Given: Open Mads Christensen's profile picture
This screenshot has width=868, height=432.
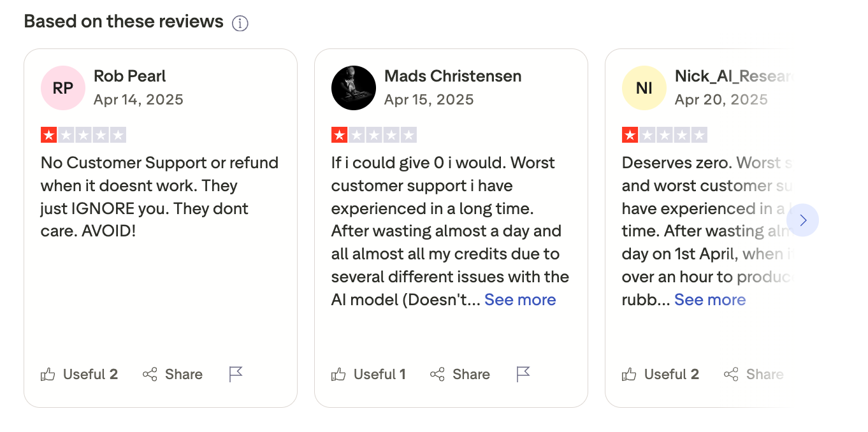Looking at the screenshot, I should pyautogui.click(x=353, y=87).
